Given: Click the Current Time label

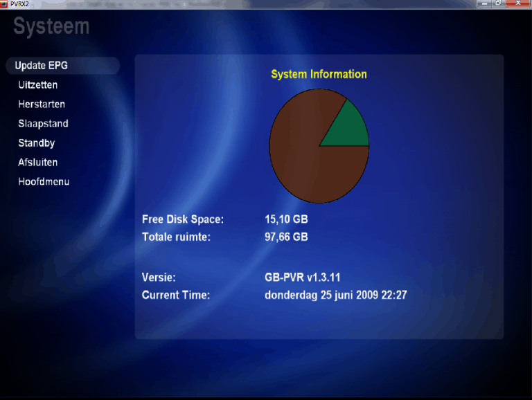Looking at the screenshot, I should pyautogui.click(x=176, y=295).
